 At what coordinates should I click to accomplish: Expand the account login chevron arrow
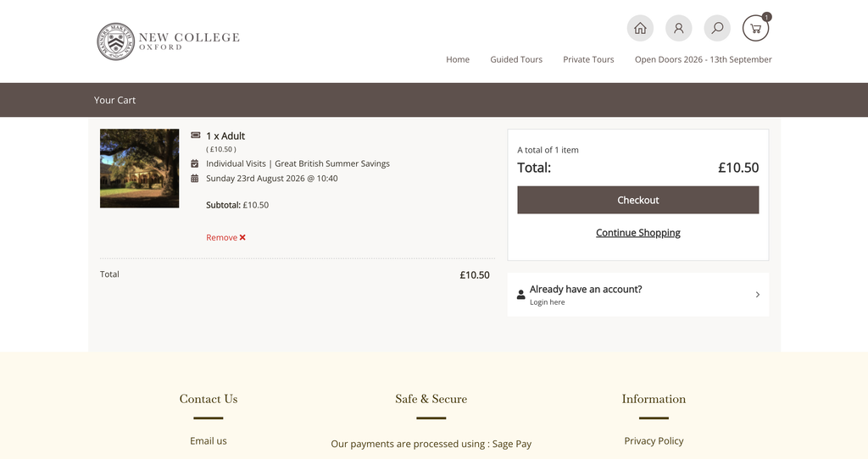point(757,295)
